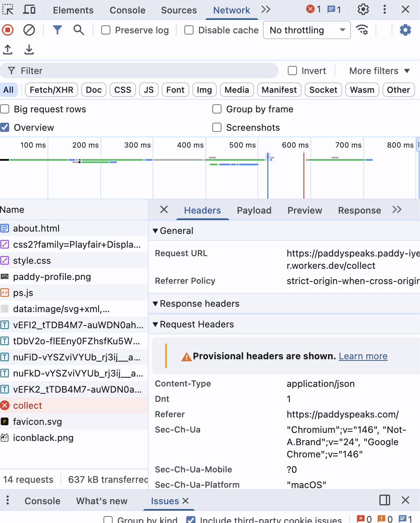Expand the More filters menu
The height and width of the screenshot is (523, 420).
379,71
